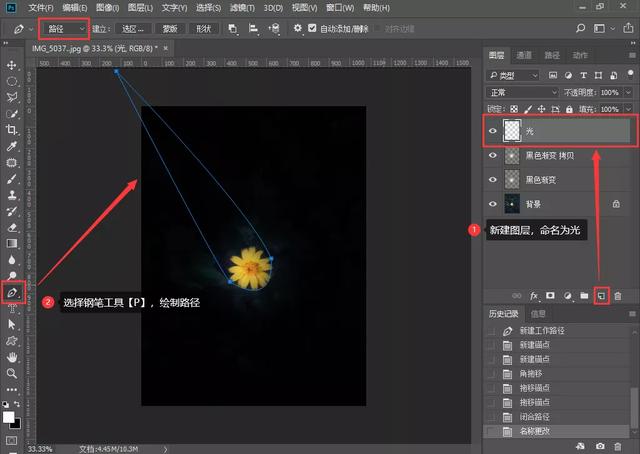Create new adjustment layer icon
Viewport: 640px width, 454px height.
567,296
